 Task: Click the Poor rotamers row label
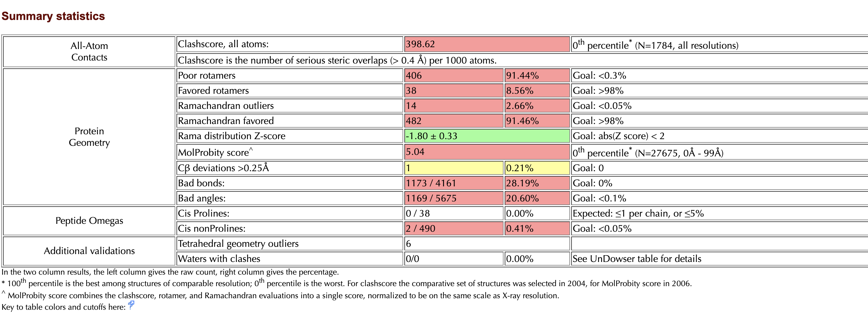[x=206, y=76]
